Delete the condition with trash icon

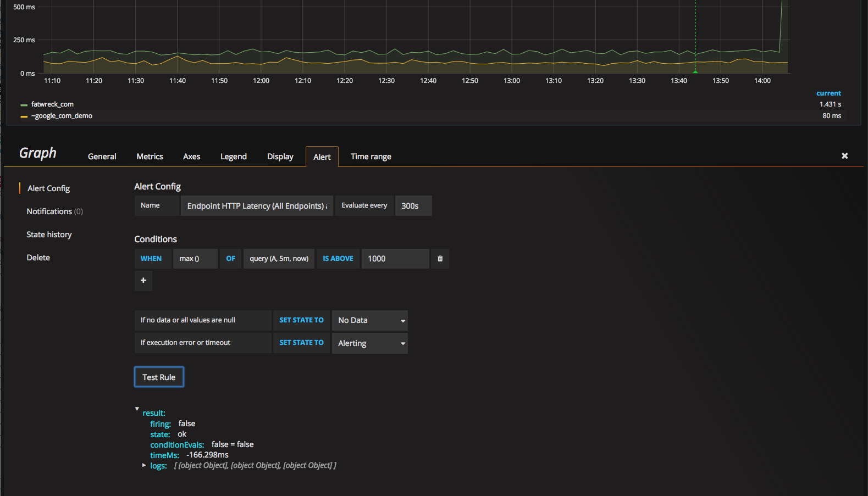tap(440, 259)
